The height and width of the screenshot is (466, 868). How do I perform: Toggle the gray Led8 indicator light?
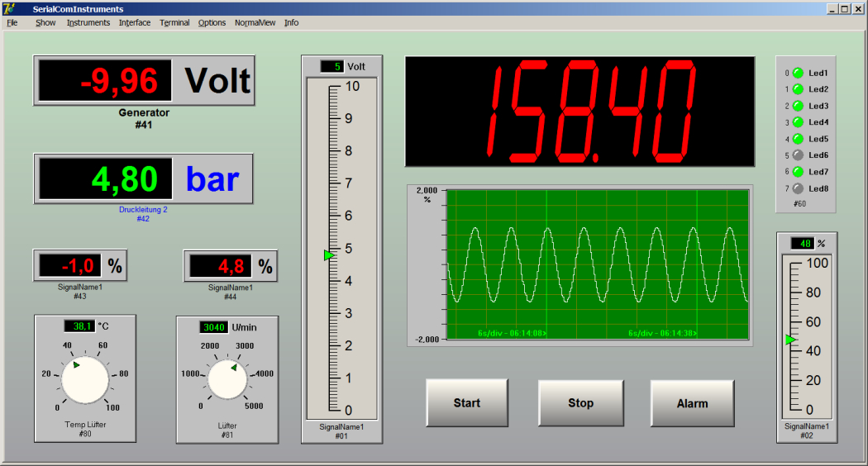click(798, 188)
